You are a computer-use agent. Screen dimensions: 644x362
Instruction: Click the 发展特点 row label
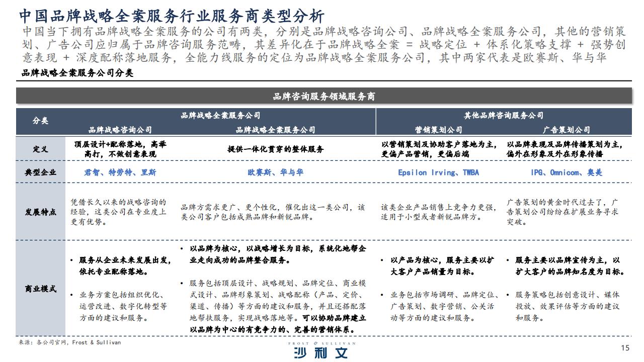pos(41,212)
